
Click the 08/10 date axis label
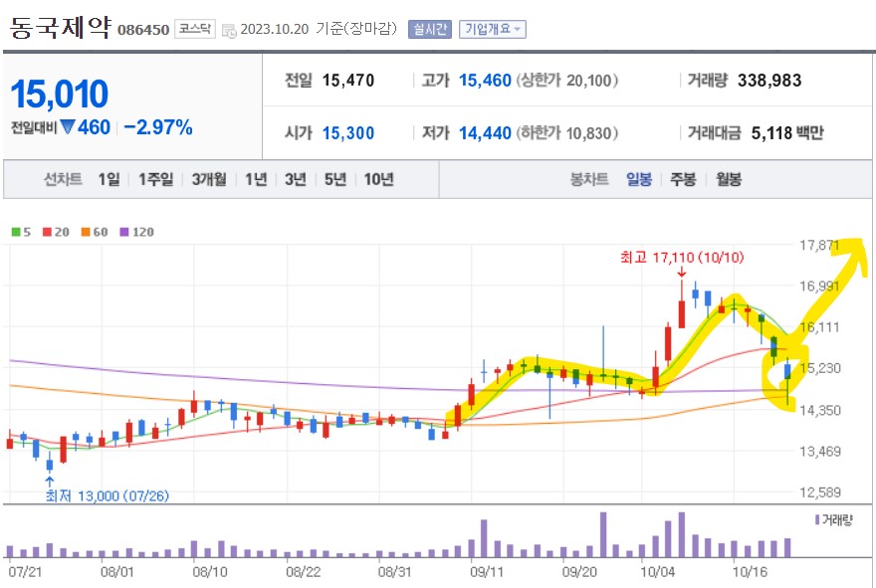[209, 572]
